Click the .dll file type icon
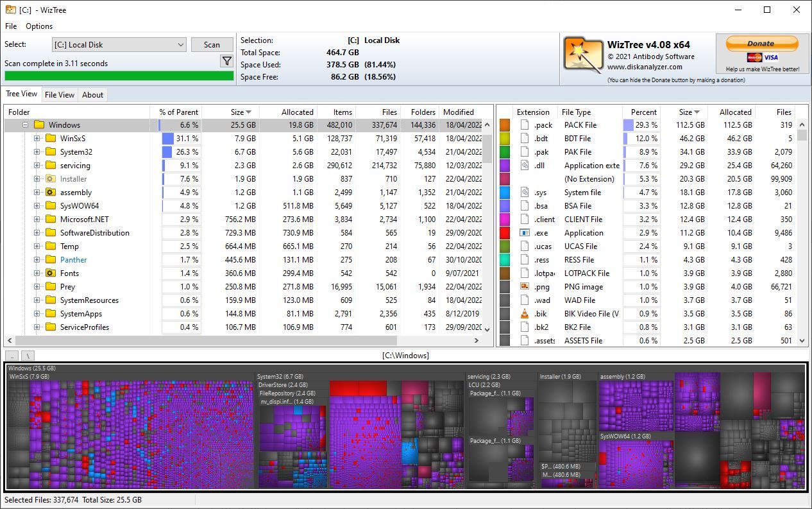This screenshot has width=812, height=509. click(x=524, y=166)
